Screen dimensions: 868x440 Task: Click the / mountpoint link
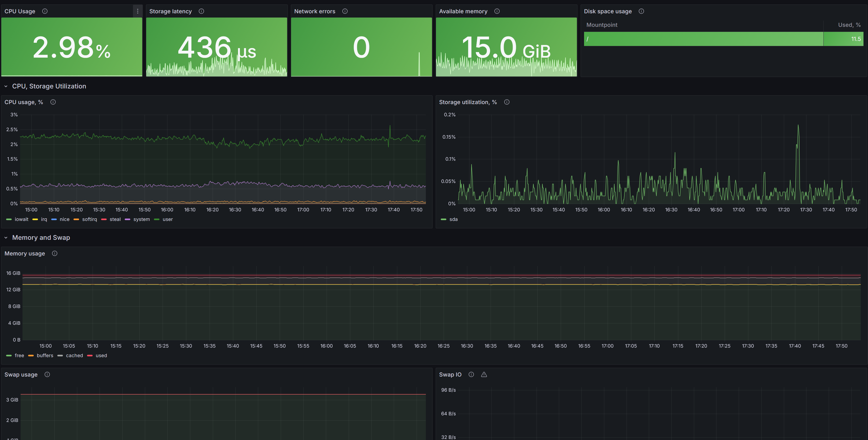tap(588, 39)
